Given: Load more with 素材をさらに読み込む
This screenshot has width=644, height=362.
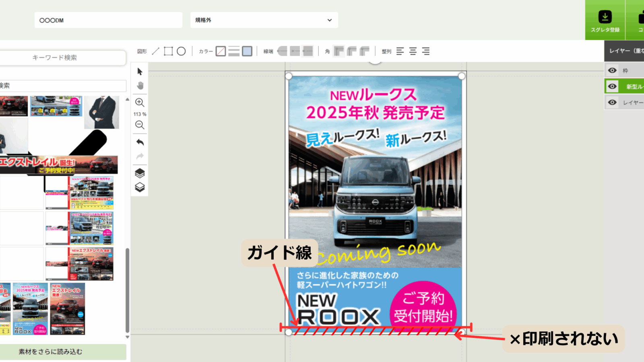Looking at the screenshot, I should point(51,352).
